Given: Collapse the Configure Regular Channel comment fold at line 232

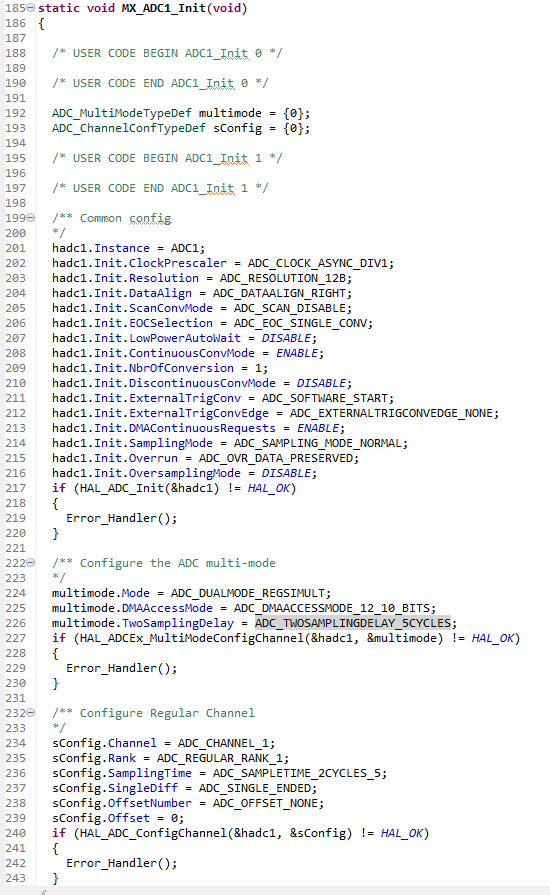Looking at the screenshot, I should 31,713.
